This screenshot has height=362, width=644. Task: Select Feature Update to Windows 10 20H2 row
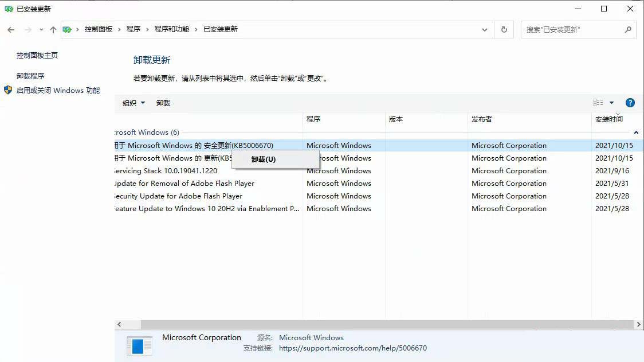[378, 209]
